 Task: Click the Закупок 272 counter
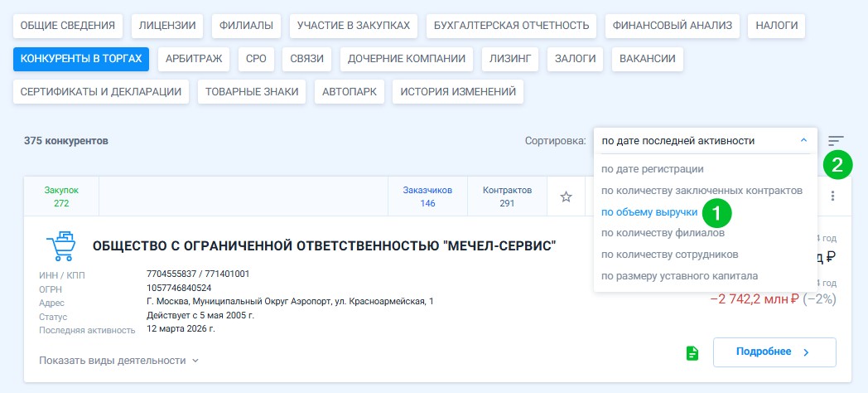tap(61, 196)
